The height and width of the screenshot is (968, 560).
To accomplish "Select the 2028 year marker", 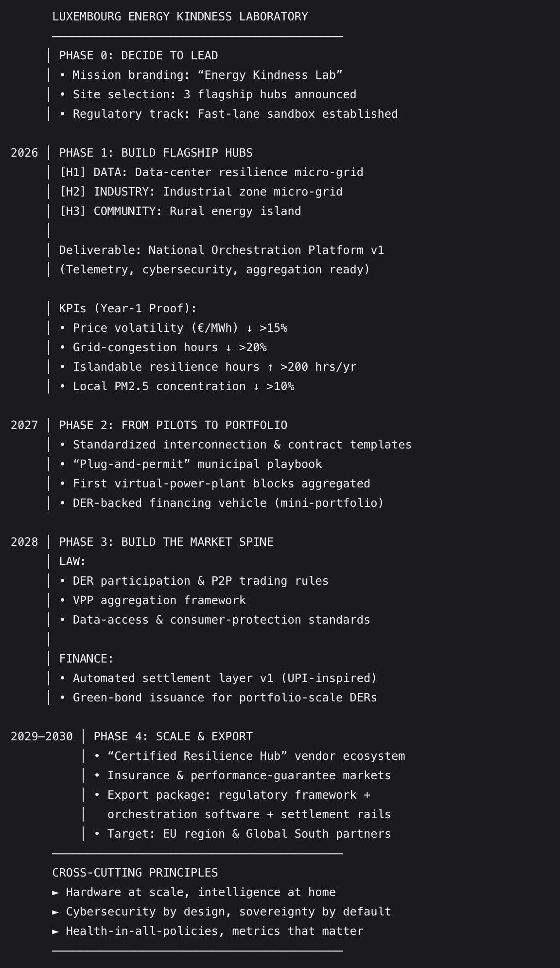I will [x=24, y=542].
